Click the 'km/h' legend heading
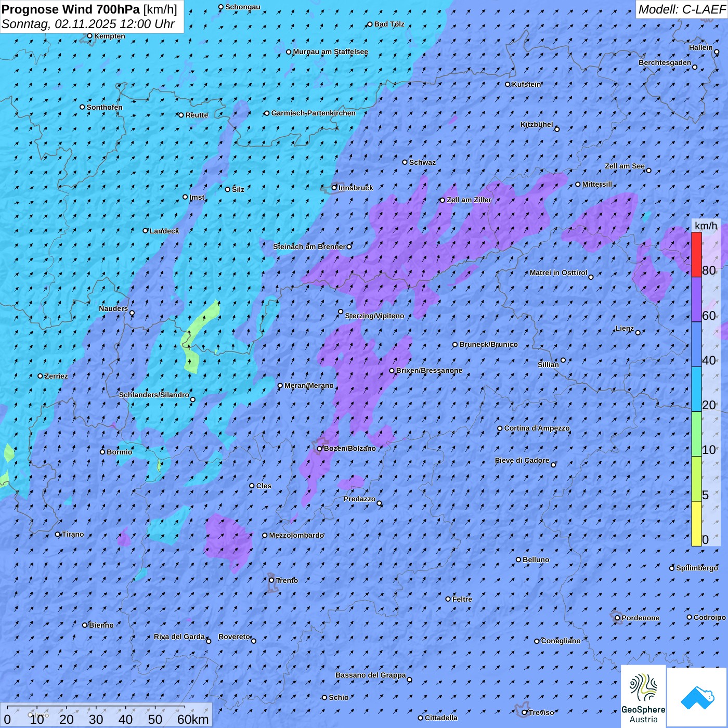 (706, 226)
